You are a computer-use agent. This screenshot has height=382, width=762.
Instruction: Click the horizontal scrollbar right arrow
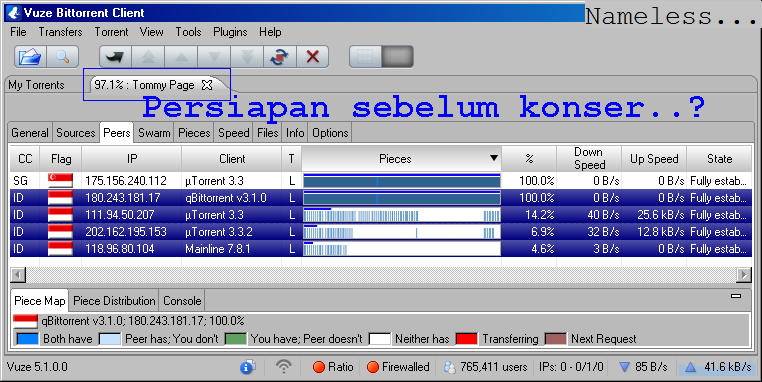tap(744, 275)
